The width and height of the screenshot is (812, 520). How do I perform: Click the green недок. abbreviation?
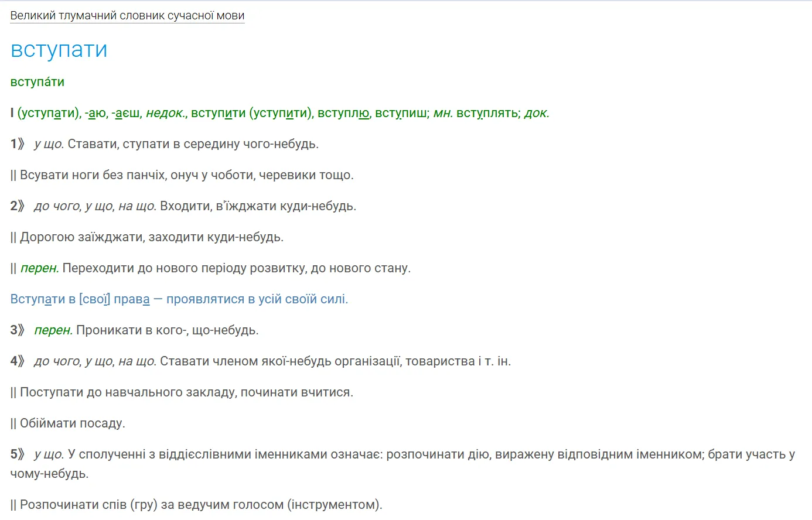(x=166, y=113)
